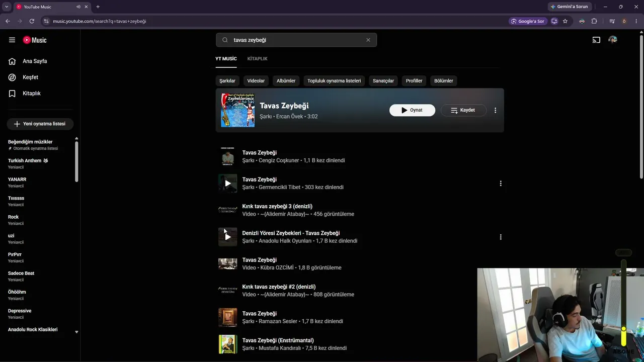Reload the page
Screen dimensions: 644x362
[32, 21]
